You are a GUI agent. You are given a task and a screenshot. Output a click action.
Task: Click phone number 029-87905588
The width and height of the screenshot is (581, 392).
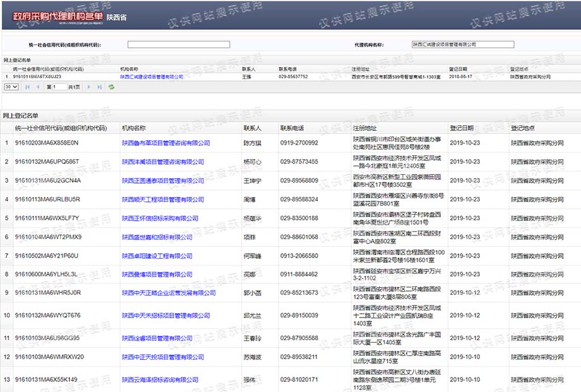(299, 338)
